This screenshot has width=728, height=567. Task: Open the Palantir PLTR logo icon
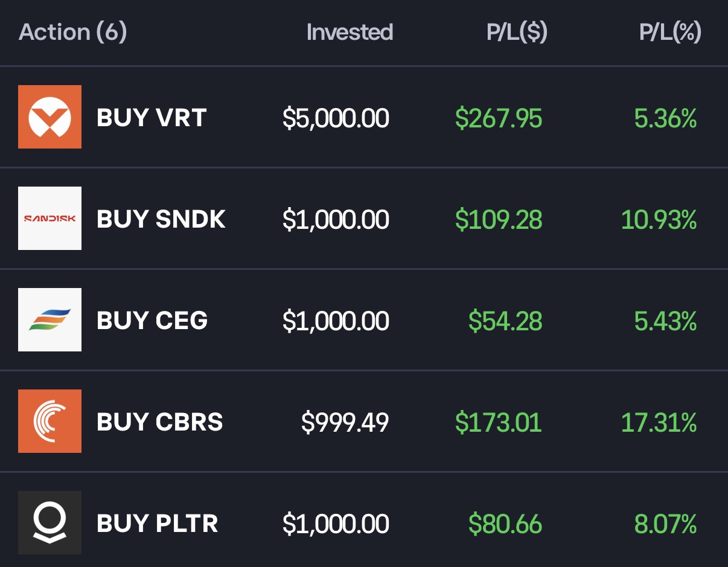click(x=49, y=522)
